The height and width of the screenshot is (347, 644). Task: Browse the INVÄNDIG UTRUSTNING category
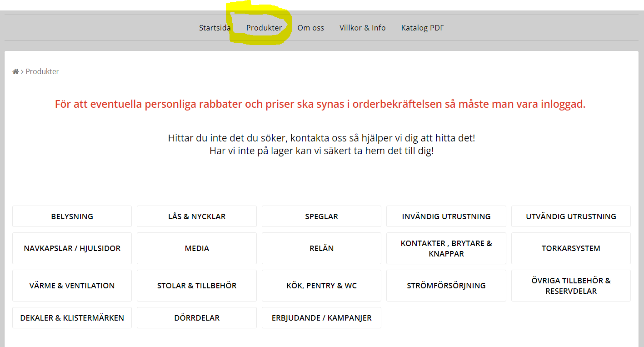pyautogui.click(x=446, y=216)
